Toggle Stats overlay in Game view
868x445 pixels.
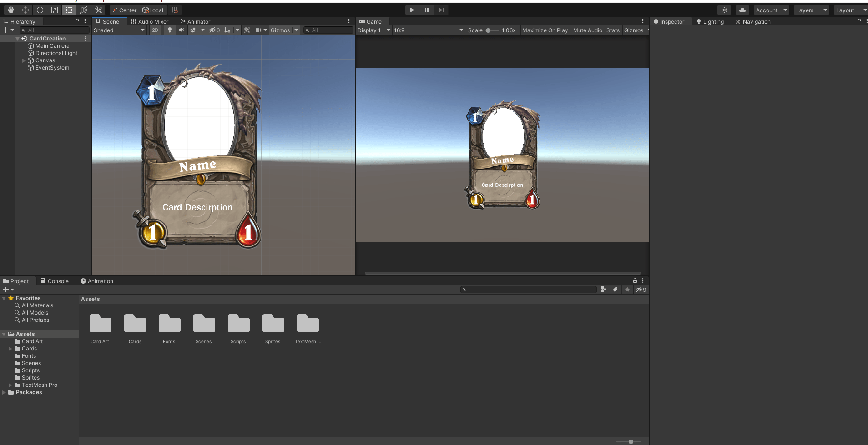tap(613, 30)
